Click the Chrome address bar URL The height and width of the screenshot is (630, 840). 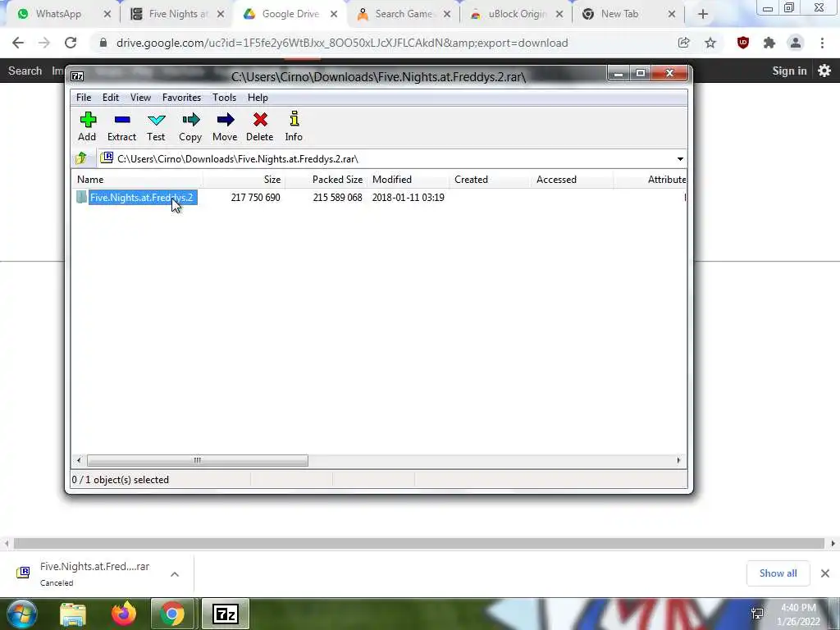pyautogui.click(x=342, y=43)
